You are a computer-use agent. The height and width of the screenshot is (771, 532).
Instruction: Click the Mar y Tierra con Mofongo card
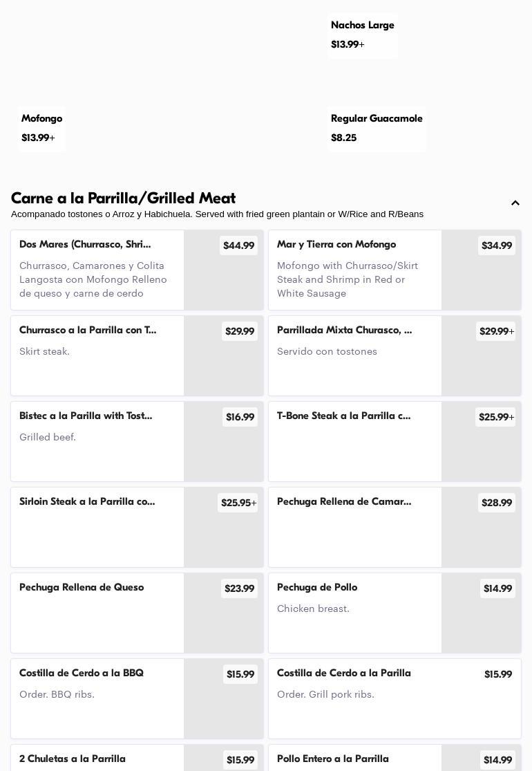coord(354,270)
